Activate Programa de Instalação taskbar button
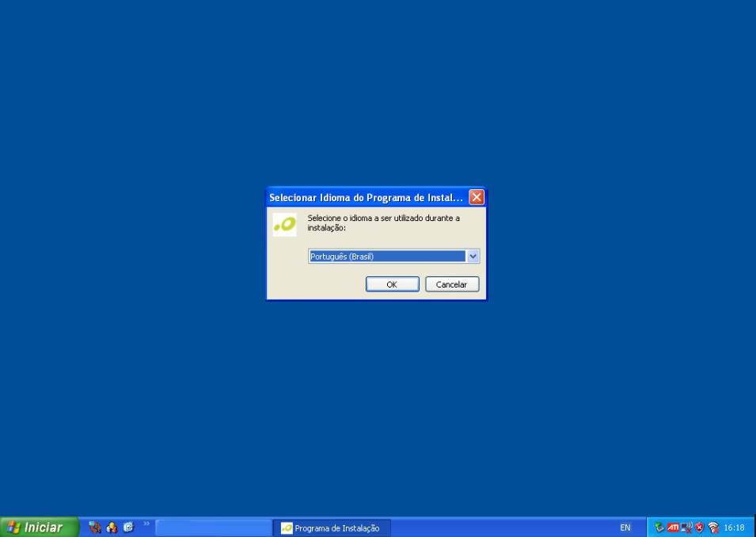 pos(332,528)
